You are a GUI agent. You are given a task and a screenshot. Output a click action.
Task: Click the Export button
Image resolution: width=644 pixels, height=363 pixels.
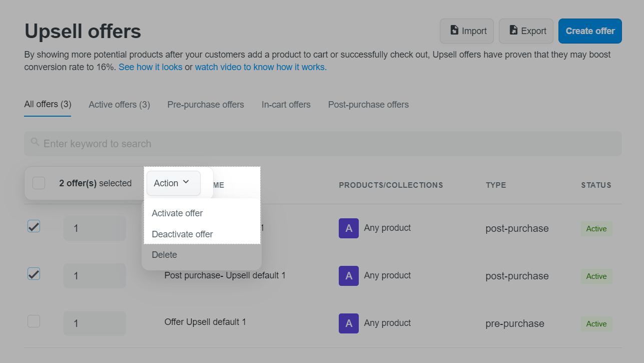(x=526, y=31)
